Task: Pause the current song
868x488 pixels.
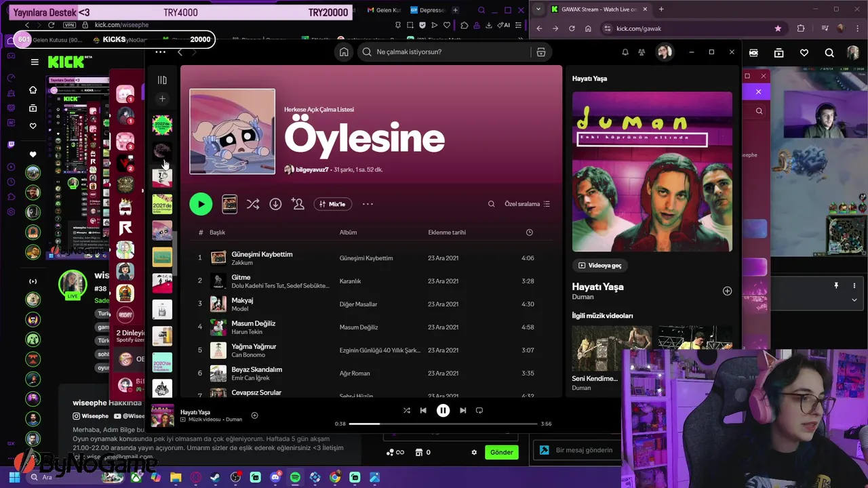Action: (443, 410)
